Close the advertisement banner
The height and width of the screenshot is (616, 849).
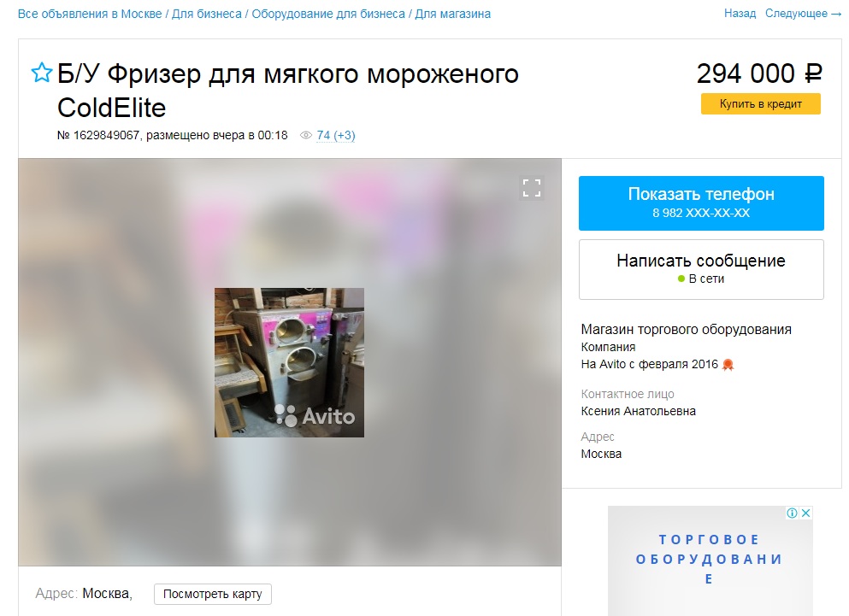[805, 513]
